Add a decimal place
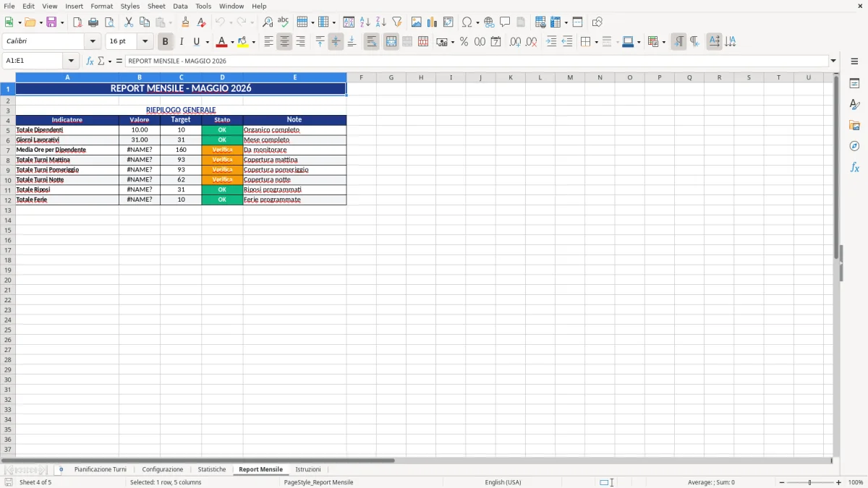Screen dimensions: 868x488 (x=515, y=42)
